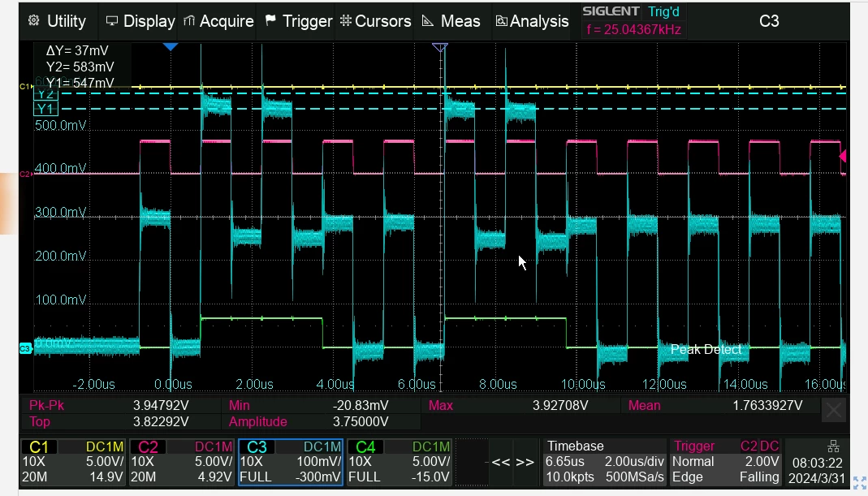
Task: Open the Acquire menu
Action: [218, 21]
